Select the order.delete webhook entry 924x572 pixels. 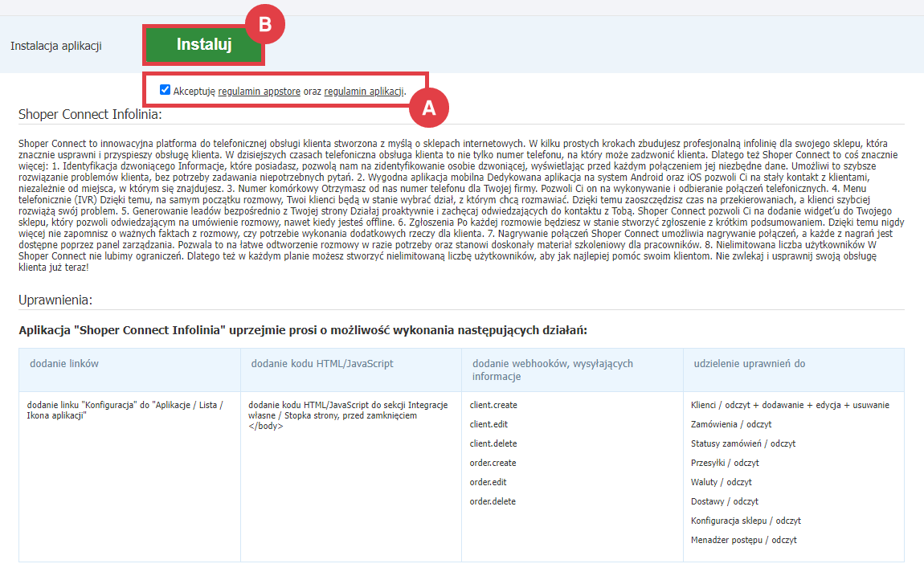tap(493, 502)
